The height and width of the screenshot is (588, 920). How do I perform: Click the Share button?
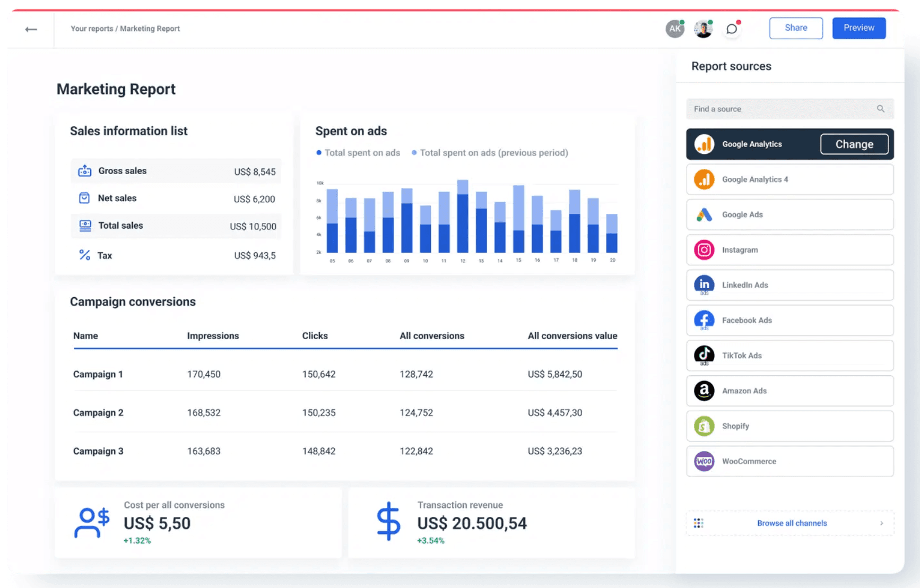click(796, 28)
